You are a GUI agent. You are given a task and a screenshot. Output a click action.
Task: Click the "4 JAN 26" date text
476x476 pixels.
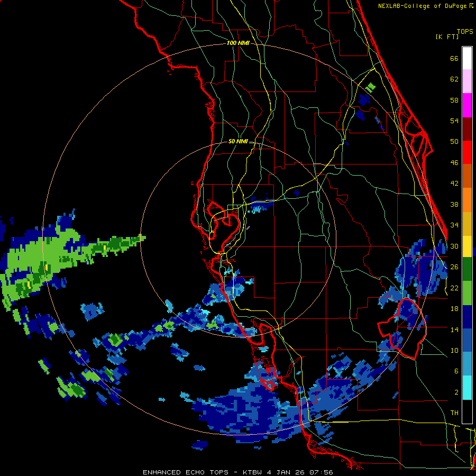(286, 472)
